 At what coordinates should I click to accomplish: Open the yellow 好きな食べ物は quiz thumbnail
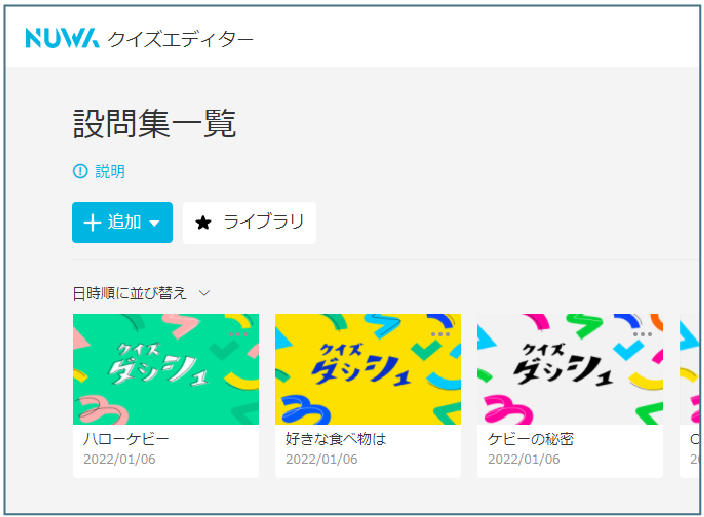(368, 369)
